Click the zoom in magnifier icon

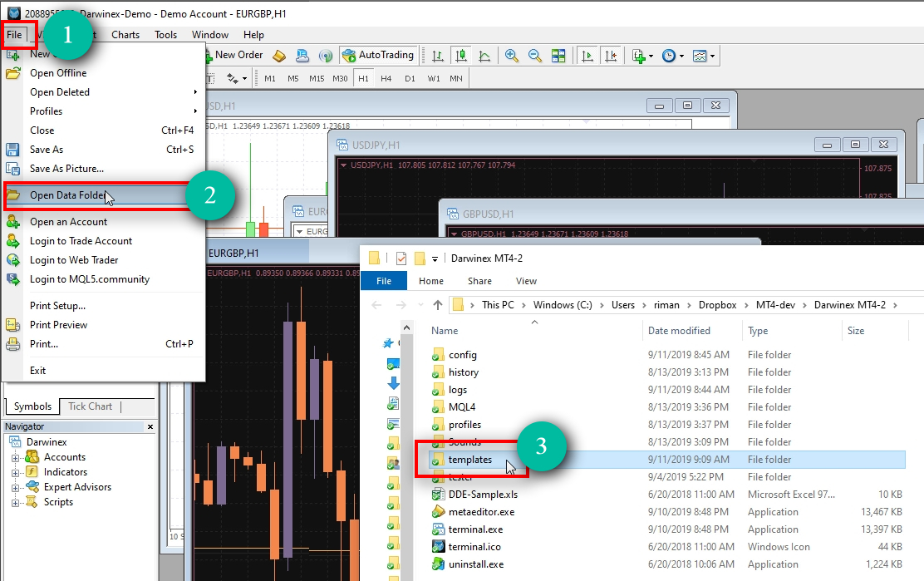coord(512,56)
